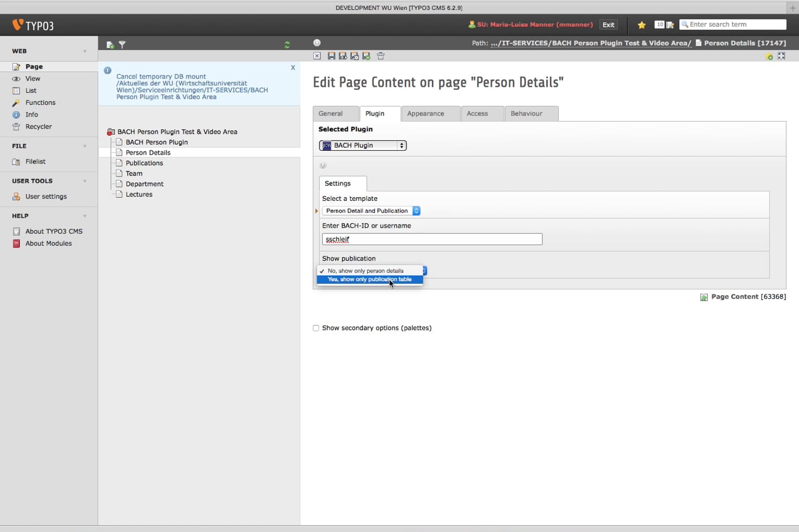Viewport: 799px width, 532px height.
Task: Open About TYPO3 CMS
Action: [54, 231]
